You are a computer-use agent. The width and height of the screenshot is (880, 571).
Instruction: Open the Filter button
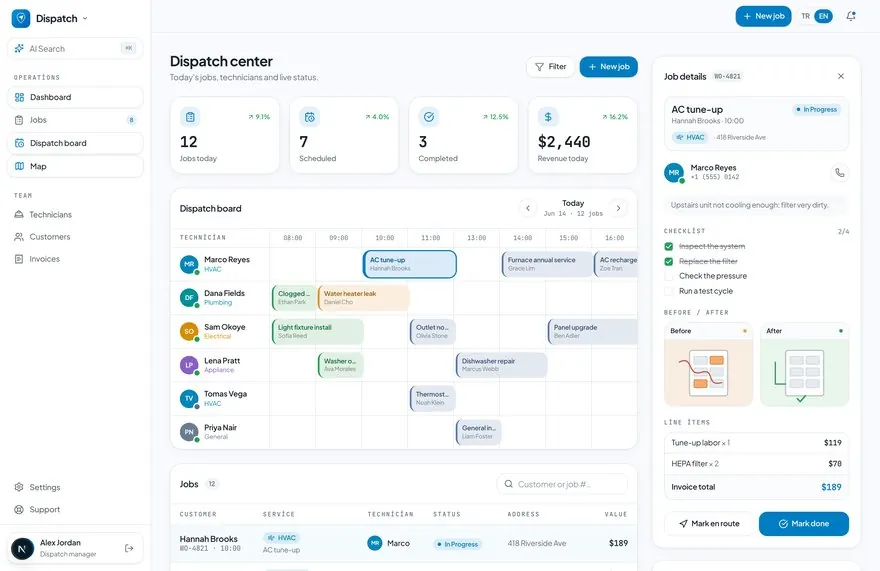[x=551, y=67]
